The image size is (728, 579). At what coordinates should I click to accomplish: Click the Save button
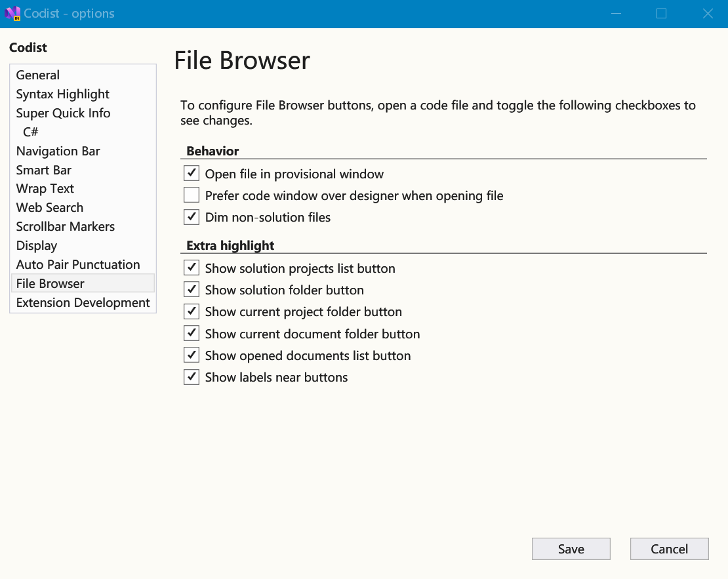pos(571,549)
